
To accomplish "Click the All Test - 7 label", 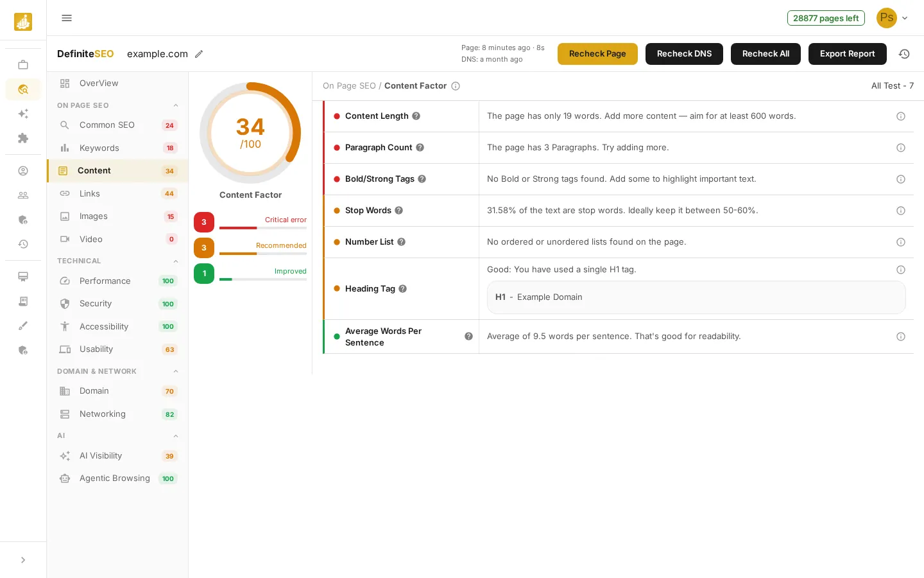I will [893, 86].
